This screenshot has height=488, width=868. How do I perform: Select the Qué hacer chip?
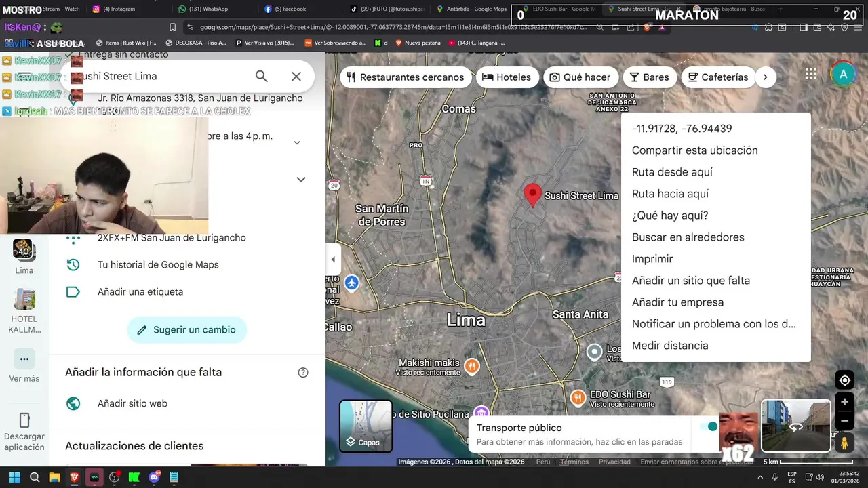[x=580, y=77]
